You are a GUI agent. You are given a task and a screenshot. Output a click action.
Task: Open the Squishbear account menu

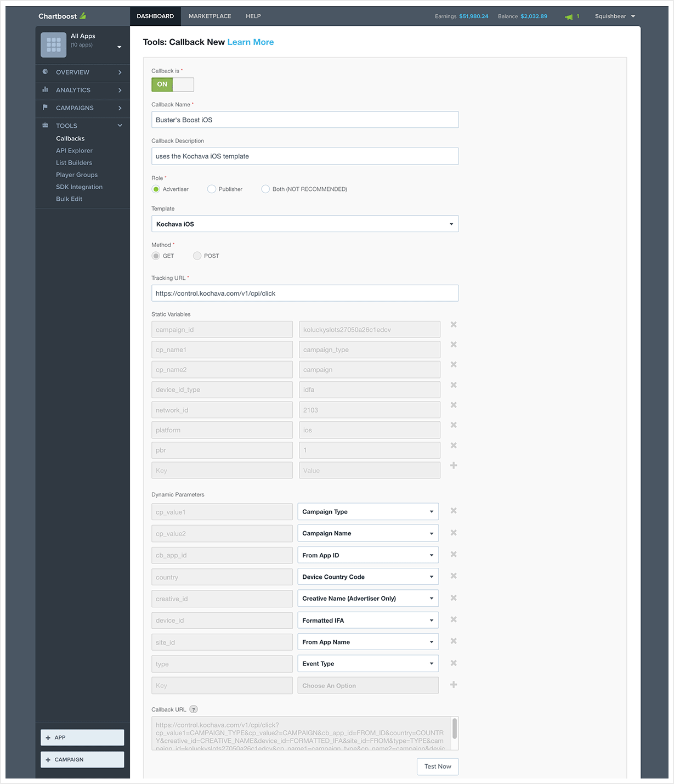tap(615, 16)
